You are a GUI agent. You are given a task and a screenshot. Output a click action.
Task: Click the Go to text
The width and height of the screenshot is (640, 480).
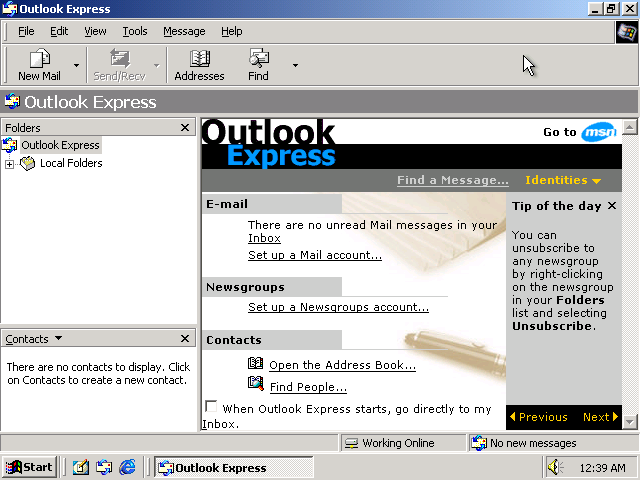point(560,132)
